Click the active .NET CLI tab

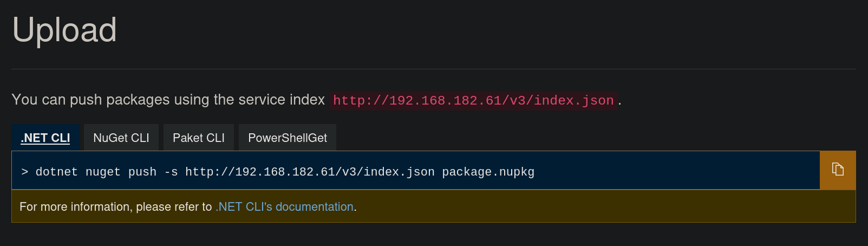point(45,138)
